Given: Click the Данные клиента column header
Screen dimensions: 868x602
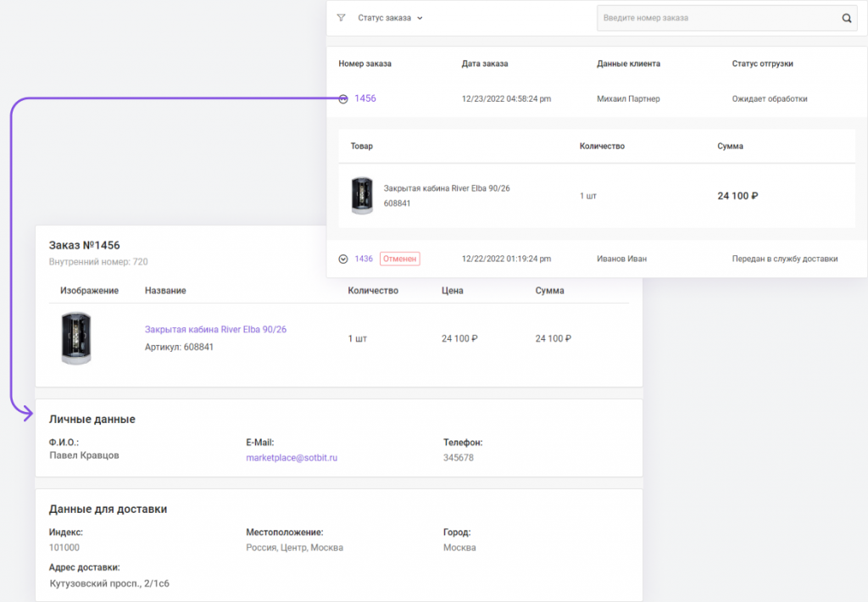Looking at the screenshot, I should [x=628, y=64].
